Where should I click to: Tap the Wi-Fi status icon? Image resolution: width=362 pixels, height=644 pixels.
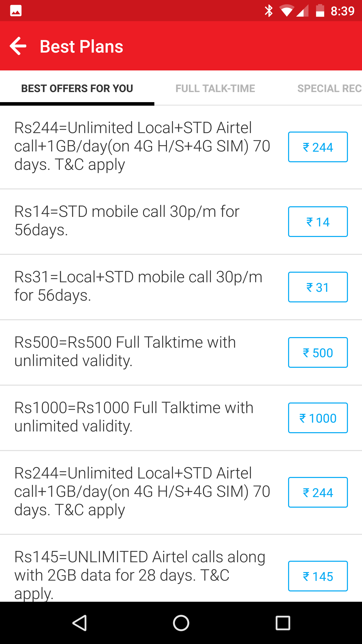(x=287, y=11)
